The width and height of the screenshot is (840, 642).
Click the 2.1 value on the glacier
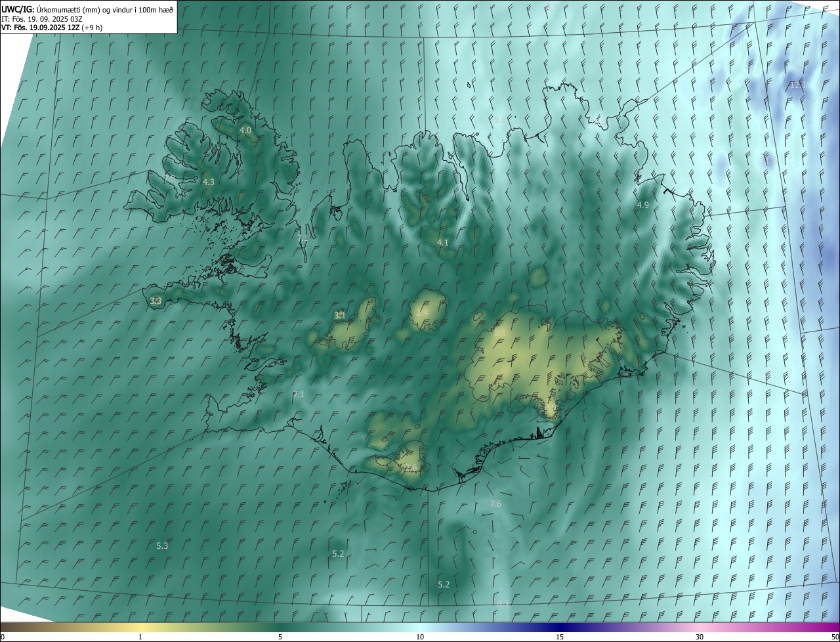point(500,333)
